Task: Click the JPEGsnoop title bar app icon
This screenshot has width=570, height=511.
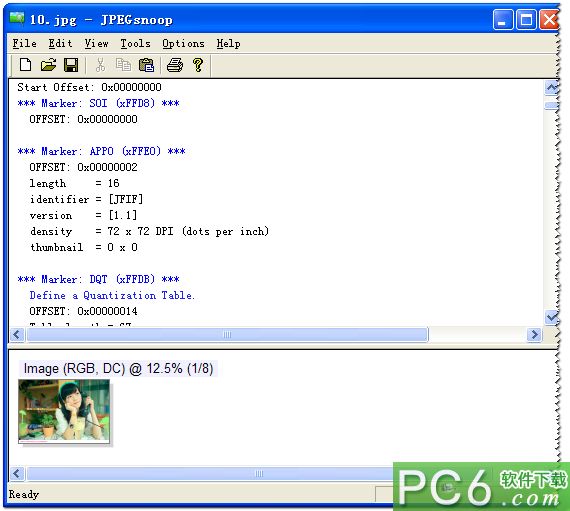Action: click(17, 18)
